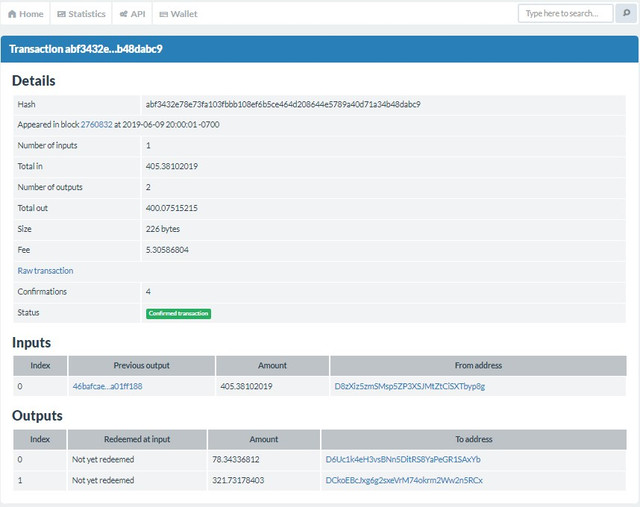Click 'Not yet redeemed' for output index 0

tap(103, 459)
